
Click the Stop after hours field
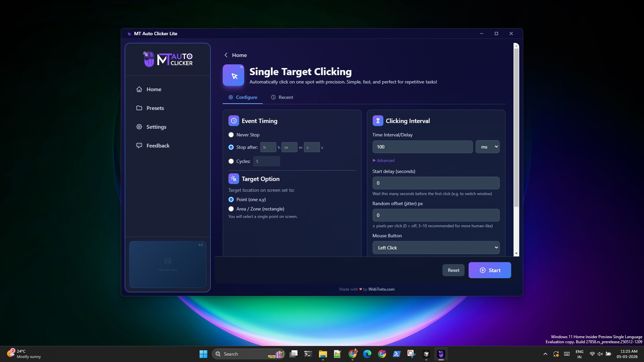tap(268, 147)
